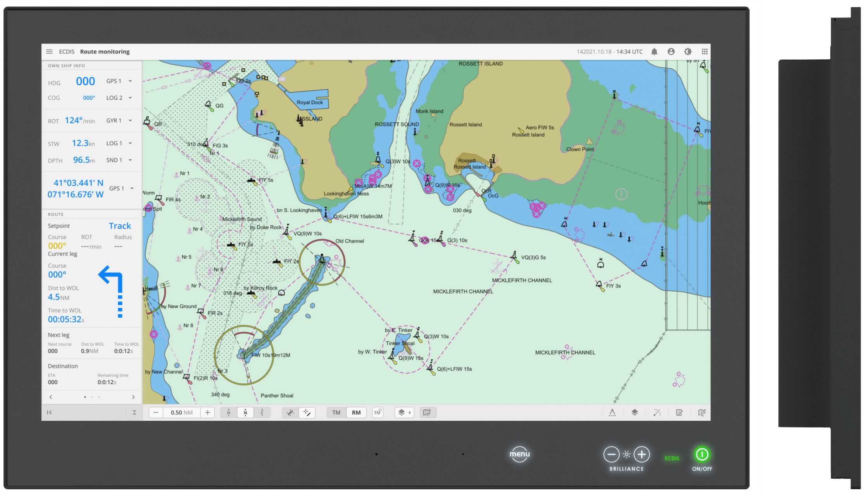
Task: Click the depth 96.5 m readout
Action: [84, 160]
